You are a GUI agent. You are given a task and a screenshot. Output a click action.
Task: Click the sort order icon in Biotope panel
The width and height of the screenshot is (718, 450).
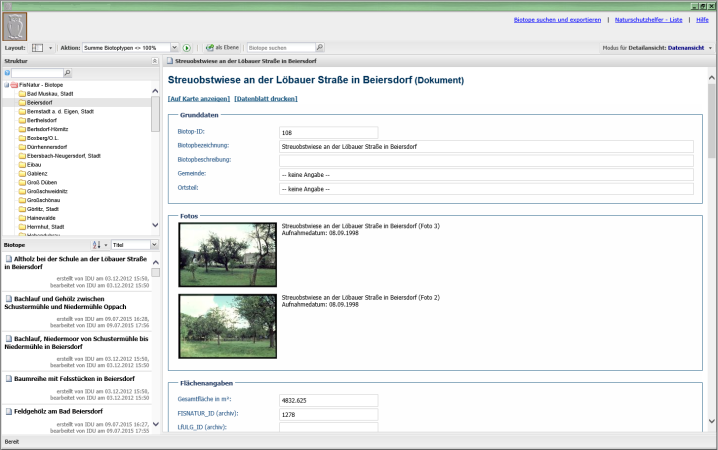[x=96, y=245]
